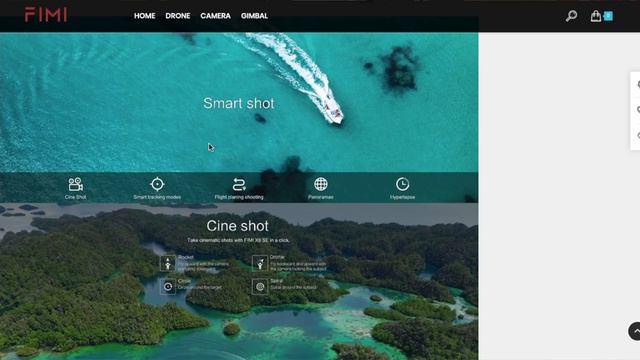Click the Dronie mode icon
The width and height of the screenshot is (640, 360).
[x=260, y=263]
